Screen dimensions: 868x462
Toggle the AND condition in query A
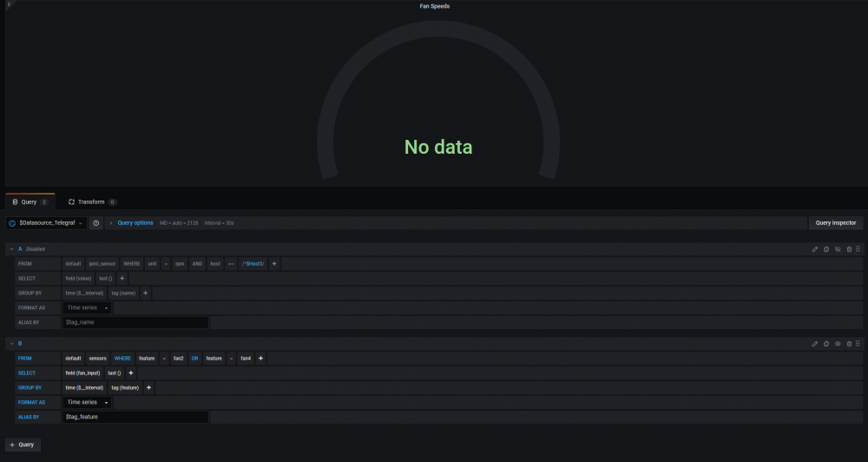(x=197, y=264)
